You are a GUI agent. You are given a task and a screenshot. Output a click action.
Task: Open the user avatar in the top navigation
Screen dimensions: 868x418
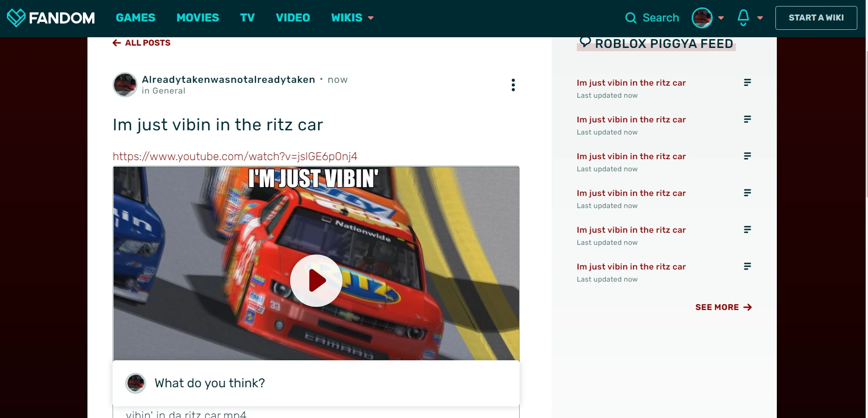point(702,18)
